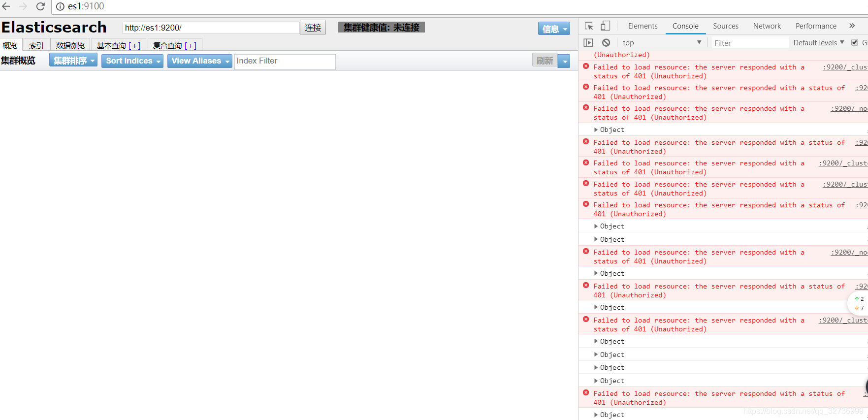The height and width of the screenshot is (420, 868).
Task: Add a new compound query with [+]
Action: [191, 46]
